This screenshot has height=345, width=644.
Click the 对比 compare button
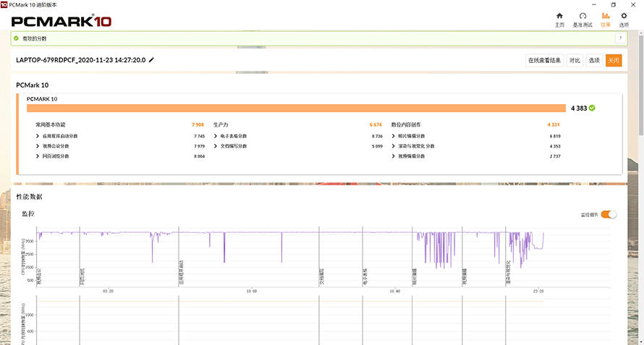(x=575, y=60)
